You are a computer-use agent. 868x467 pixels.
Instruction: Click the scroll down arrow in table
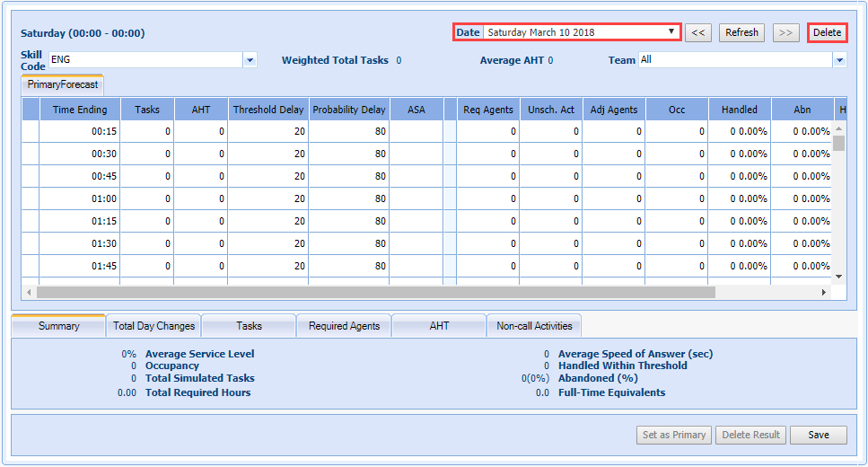pos(839,277)
